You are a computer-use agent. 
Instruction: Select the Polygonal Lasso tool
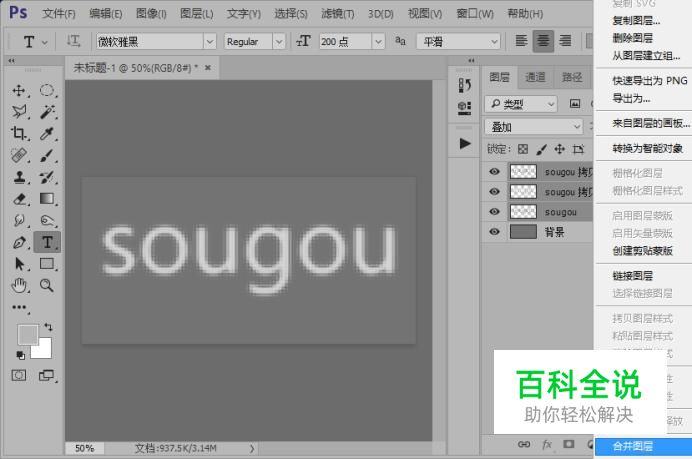(19, 112)
